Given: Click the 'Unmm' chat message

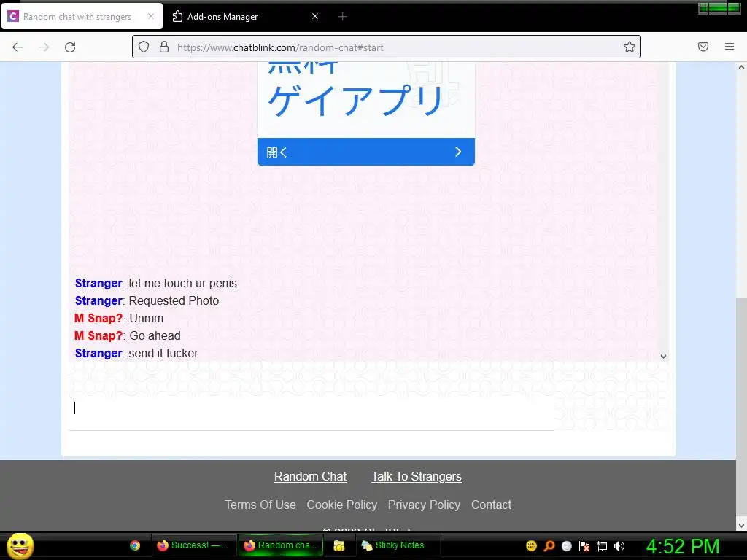Looking at the screenshot, I should click(x=146, y=319).
